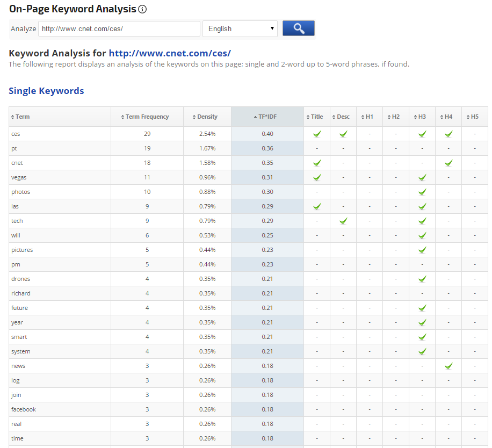Sort table by Density column header

[x=207, y=117]
